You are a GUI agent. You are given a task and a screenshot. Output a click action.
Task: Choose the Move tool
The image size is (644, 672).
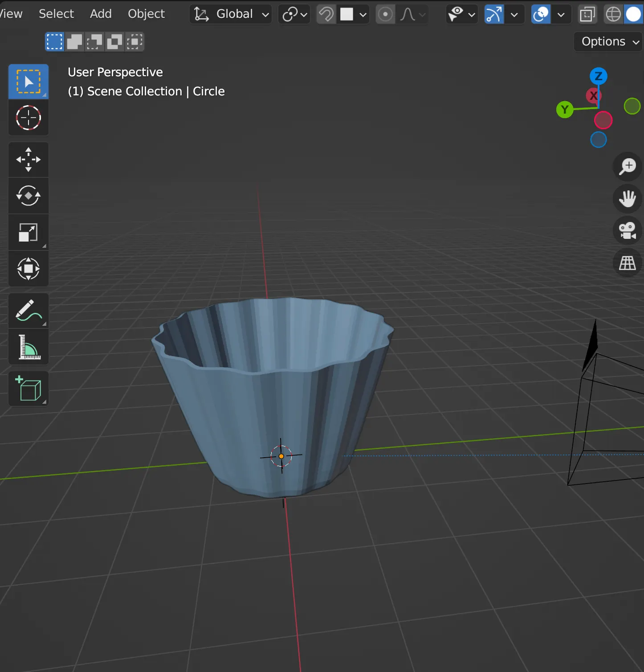[29, 160]
